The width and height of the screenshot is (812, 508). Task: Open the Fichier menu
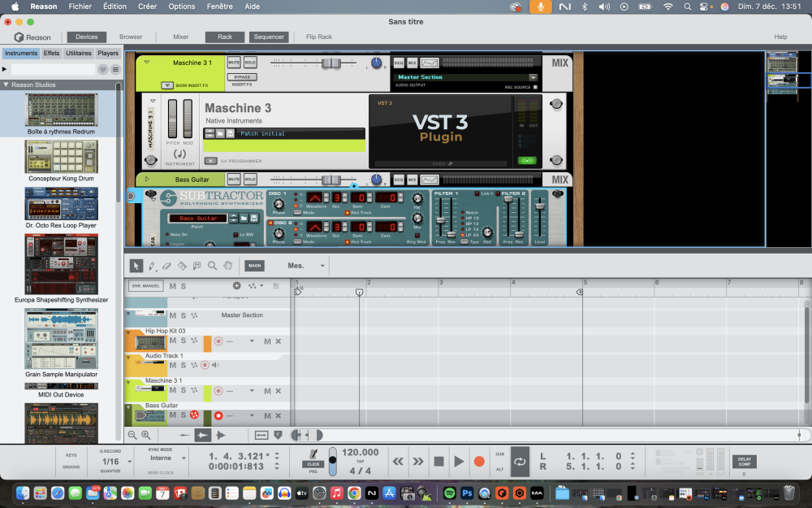coord(80,7)
